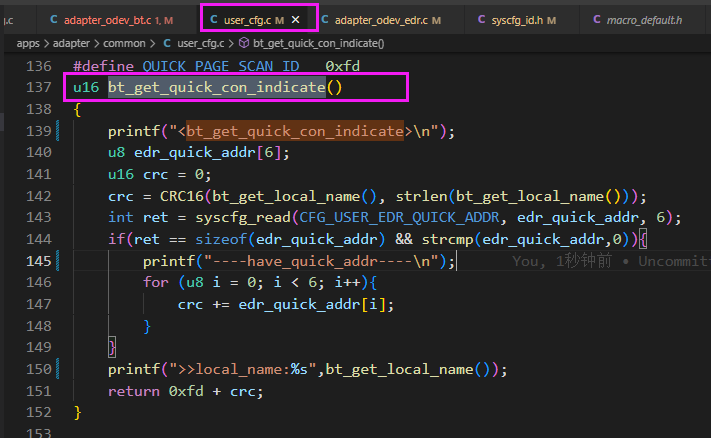This screenshot has height=438, width=711.
Task: Open the macro_default.h tab
Action: click(x=644, y=20)
